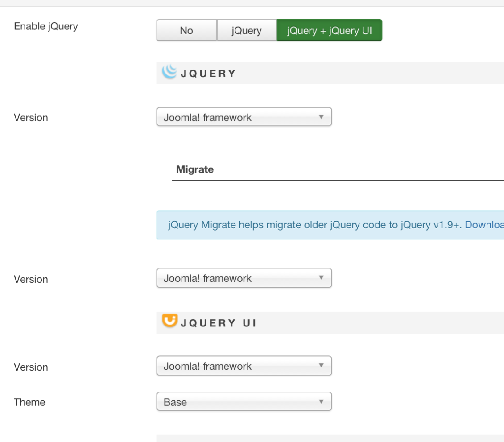Choose the jQuery + jQuery UI option

329,30
